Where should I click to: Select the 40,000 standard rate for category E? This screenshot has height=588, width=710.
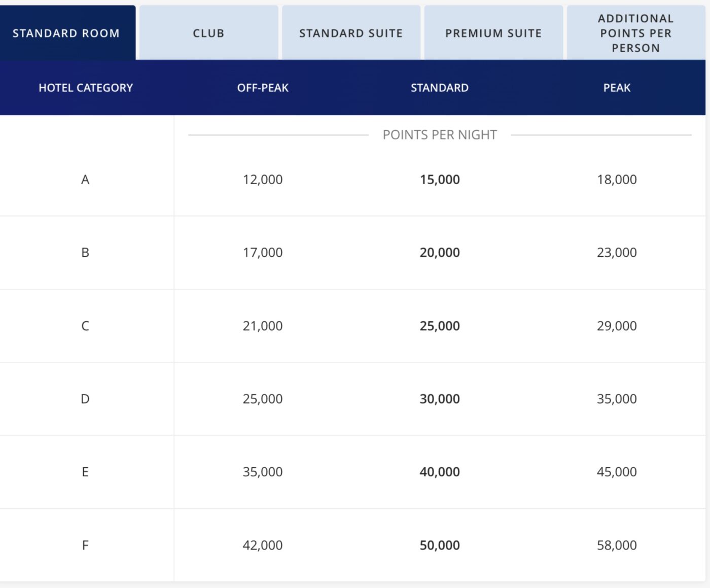coord(439,472)
